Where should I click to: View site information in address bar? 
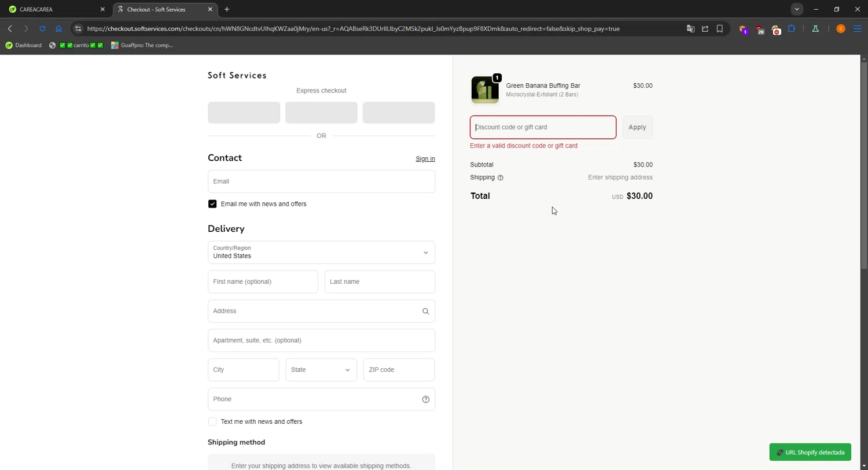[78, 28]
